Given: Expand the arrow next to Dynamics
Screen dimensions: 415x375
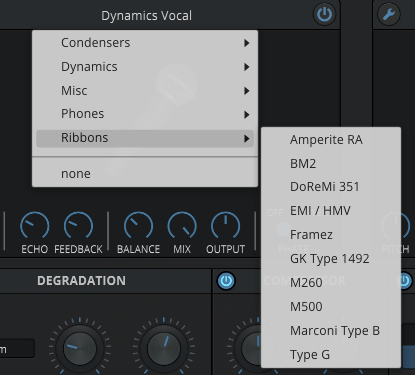Looking at the screenshot, I should [x=246, y=67].
